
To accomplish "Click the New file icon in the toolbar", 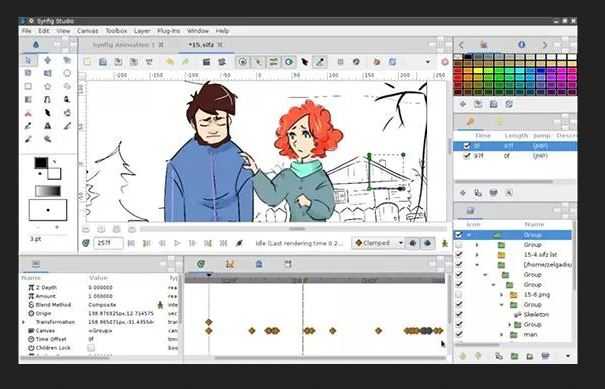I will (88, 62).
